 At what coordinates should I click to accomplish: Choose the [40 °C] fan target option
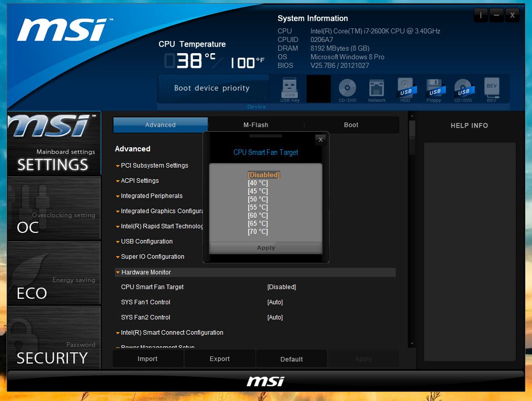coord(257,183)
